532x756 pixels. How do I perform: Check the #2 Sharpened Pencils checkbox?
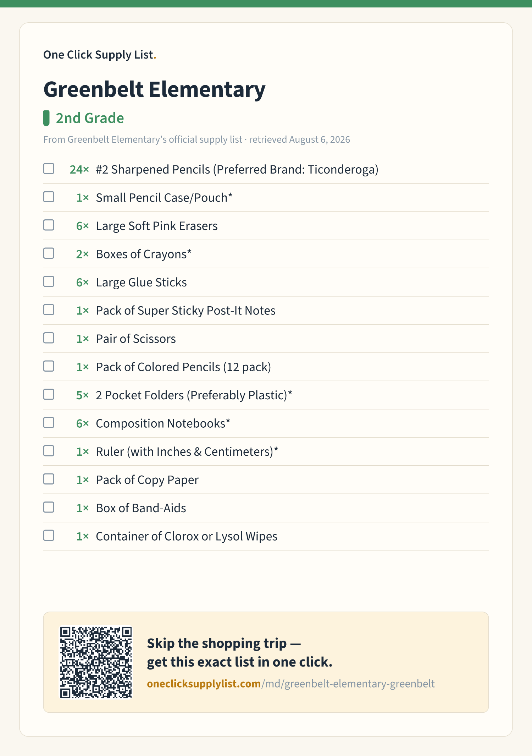pyautogui.click(x=49, y=169)
